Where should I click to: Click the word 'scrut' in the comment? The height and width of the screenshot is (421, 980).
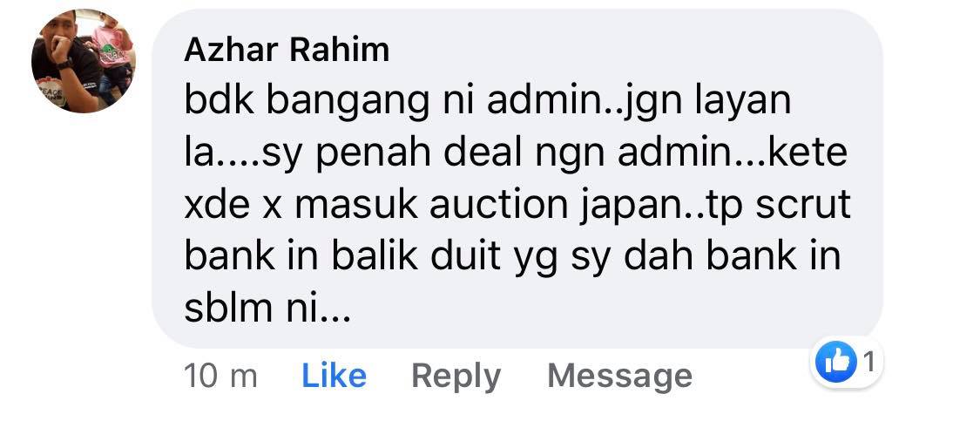pyautogui.click(x=804, y=205)
